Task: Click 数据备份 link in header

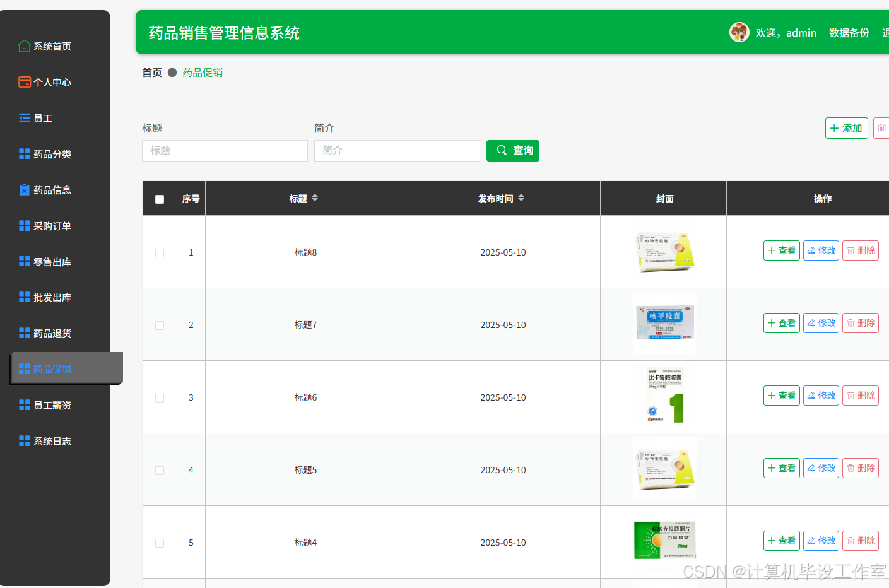Action: tap(849, 33)
